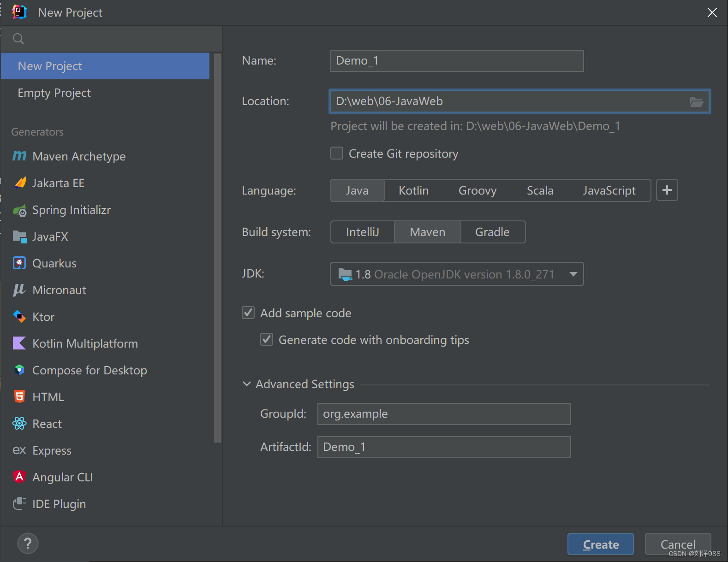Click the project Name input field
Viewport: 728px width, 562px height.
tap(457, 61)
